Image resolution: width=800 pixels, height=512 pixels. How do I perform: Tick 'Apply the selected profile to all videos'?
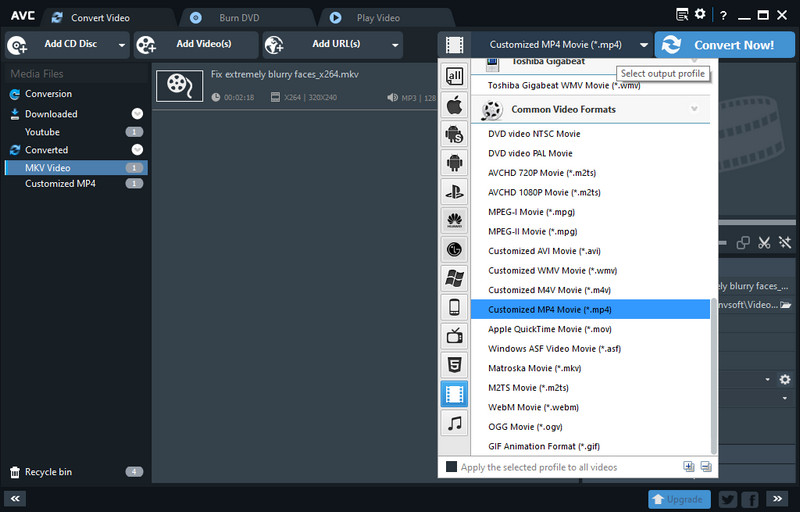(451, 467)
